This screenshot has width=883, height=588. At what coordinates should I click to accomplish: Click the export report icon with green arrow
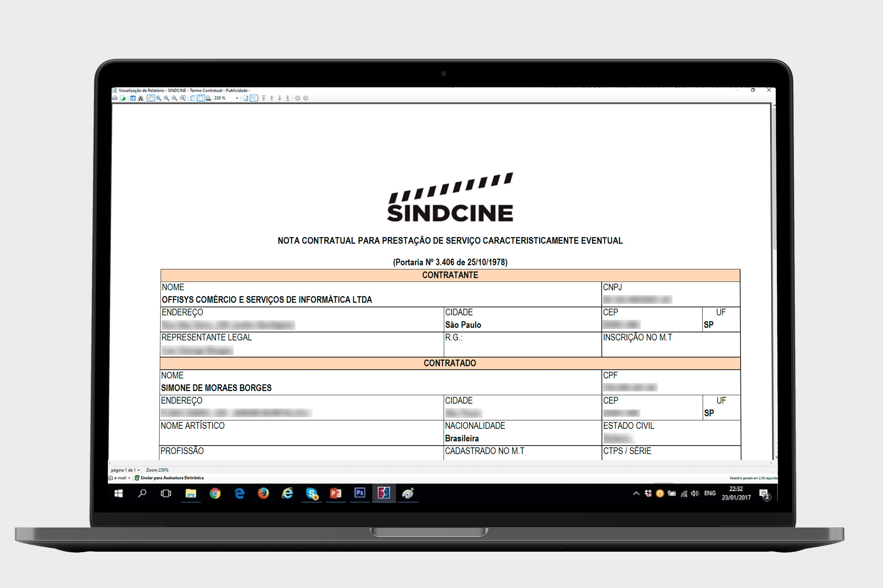tap(123, 98)
